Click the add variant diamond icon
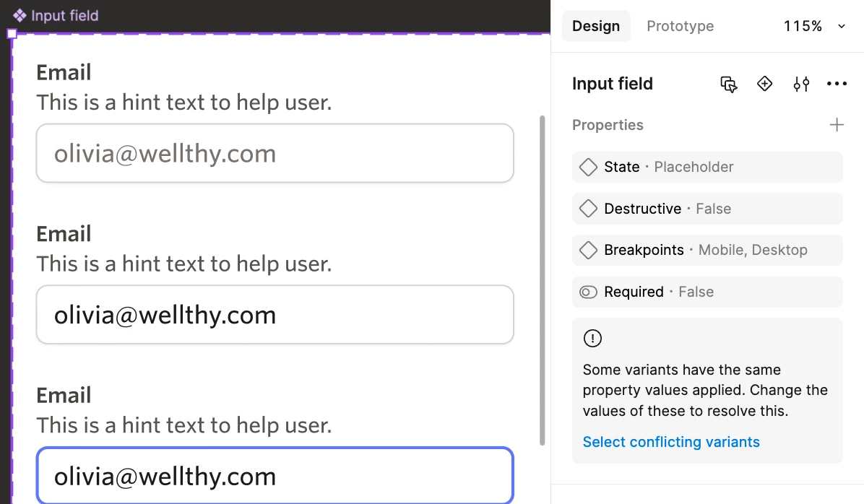The image size is (864, 504). [x=765, y=84]
